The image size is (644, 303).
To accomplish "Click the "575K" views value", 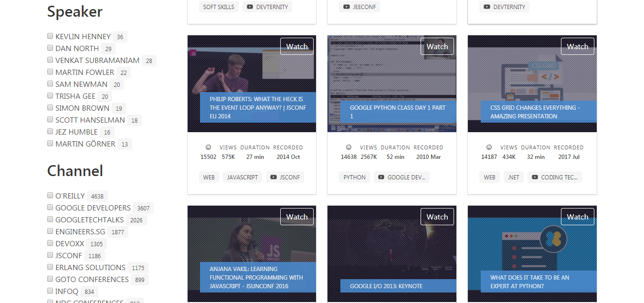I will (x=228, y=157).
